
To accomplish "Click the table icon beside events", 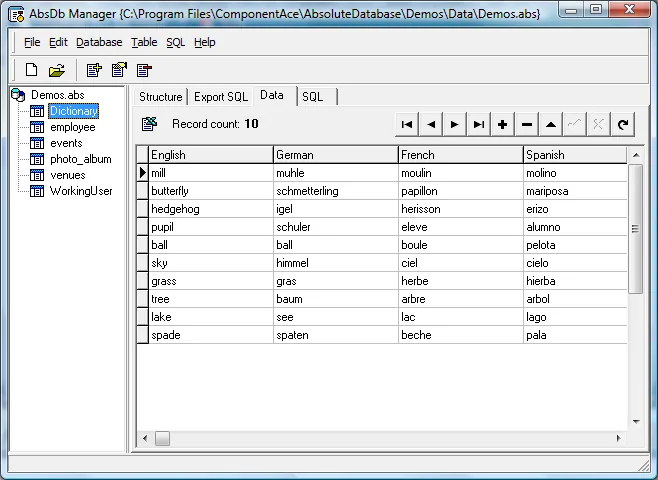I will pyautogui.click(x=37, y=143).
